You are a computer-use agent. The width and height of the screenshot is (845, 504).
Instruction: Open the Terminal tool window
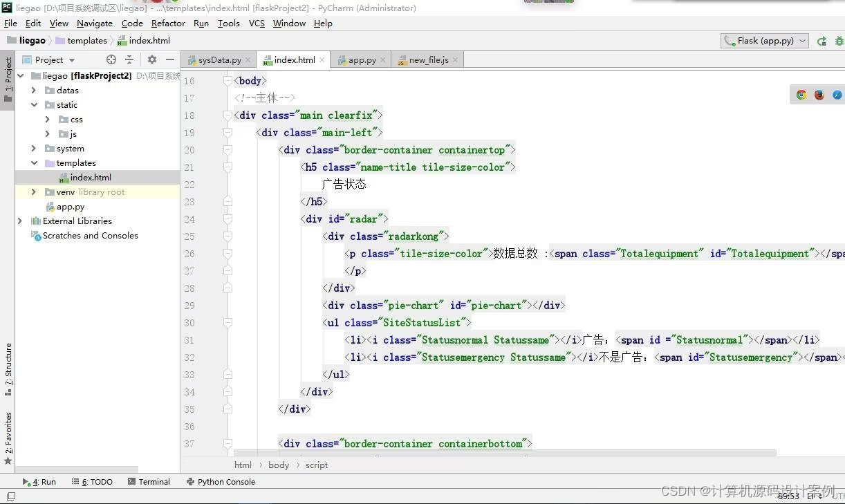[149, 482]
